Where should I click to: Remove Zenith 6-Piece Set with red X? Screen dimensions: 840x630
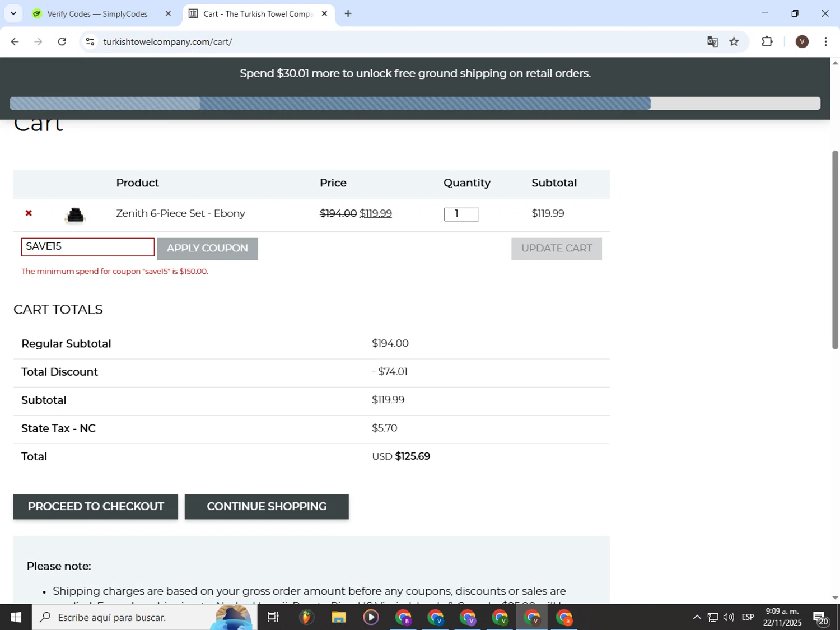click(x=29, y=213)
